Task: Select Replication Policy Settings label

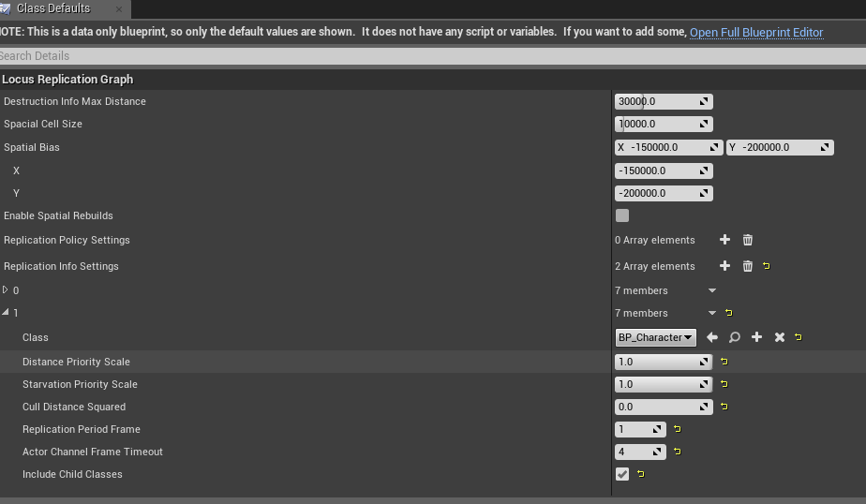Action: click(67, 240)
